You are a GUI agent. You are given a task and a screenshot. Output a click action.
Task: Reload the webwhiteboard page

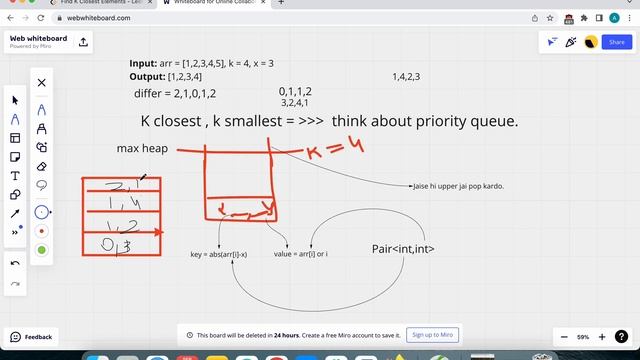point(40,18)
